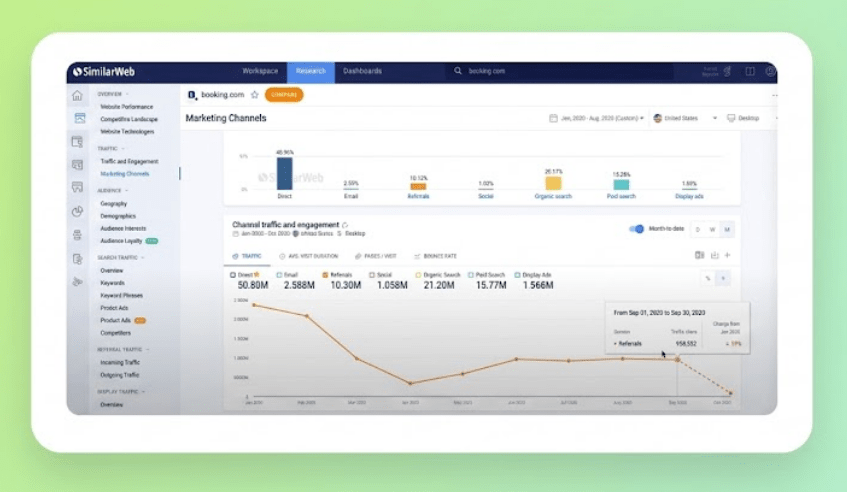Open Website Performance in sidebar

pos(126,107)
